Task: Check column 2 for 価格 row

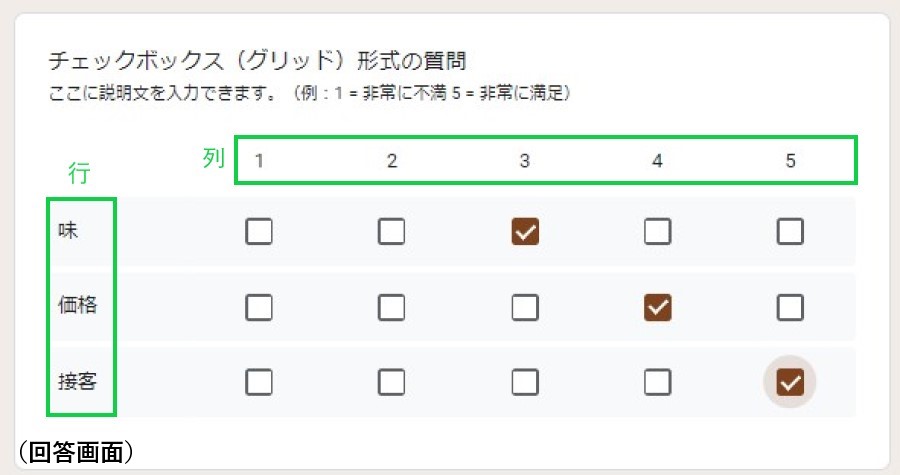Action: (x=392, y=307)
